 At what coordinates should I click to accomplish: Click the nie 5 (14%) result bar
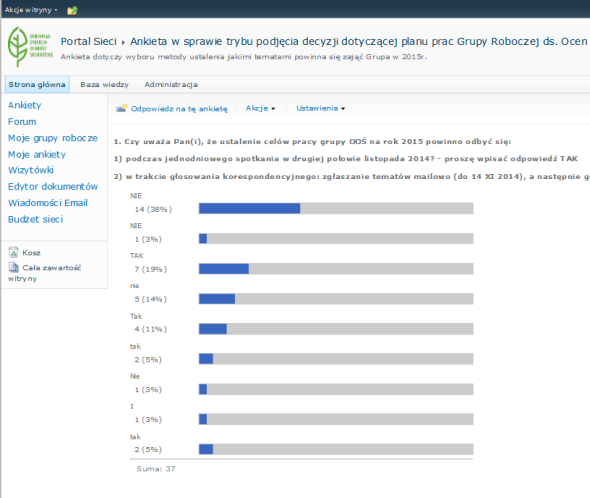tap(336, 299)
